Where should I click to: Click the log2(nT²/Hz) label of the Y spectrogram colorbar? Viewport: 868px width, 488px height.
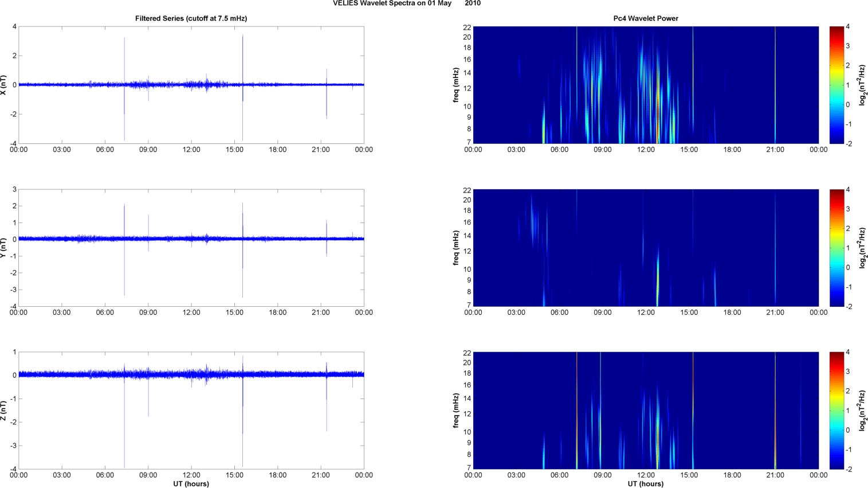[x=862, y=248]
